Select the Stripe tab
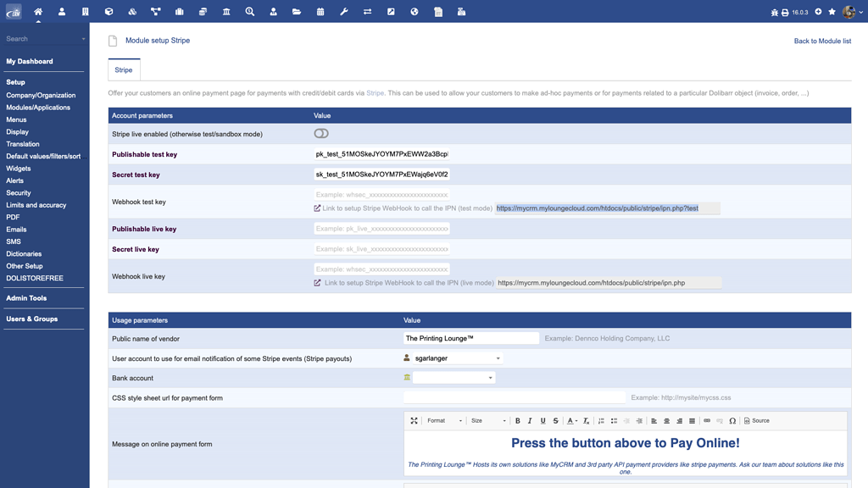The height and width of the screenshot is (488, 868). click(124, 70)
